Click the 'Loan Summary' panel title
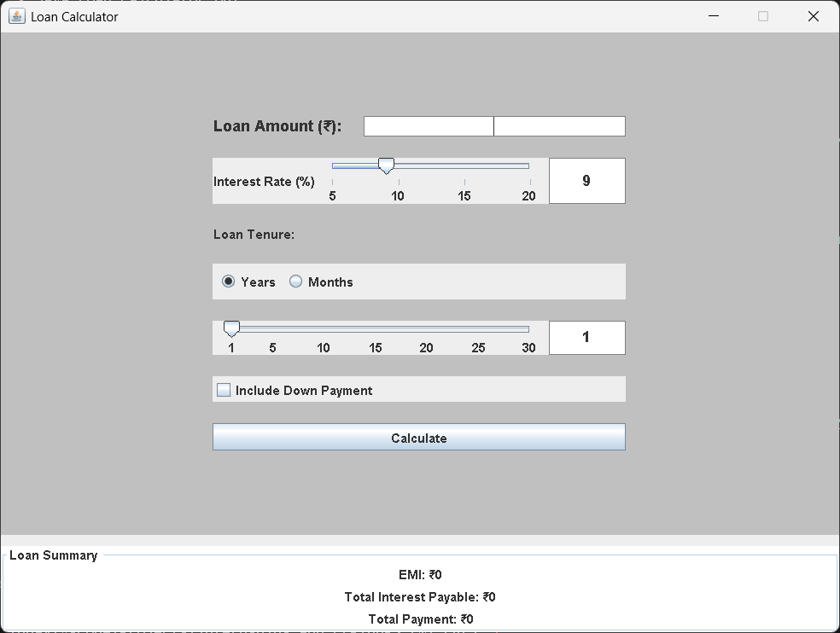Viewport: 840px width, 633px height. click(x=54, y=555)
